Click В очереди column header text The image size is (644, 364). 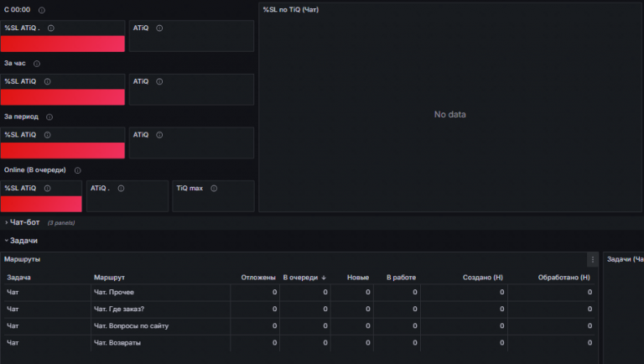pyautogui.click(x=300, y=278)
